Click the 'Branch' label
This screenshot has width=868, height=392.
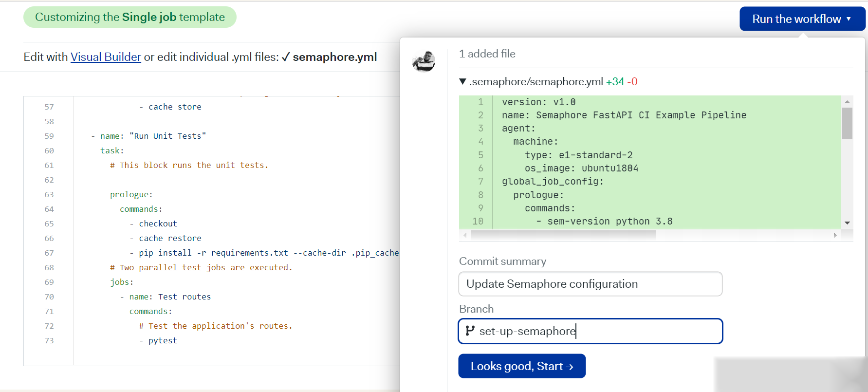click(477, 309)
